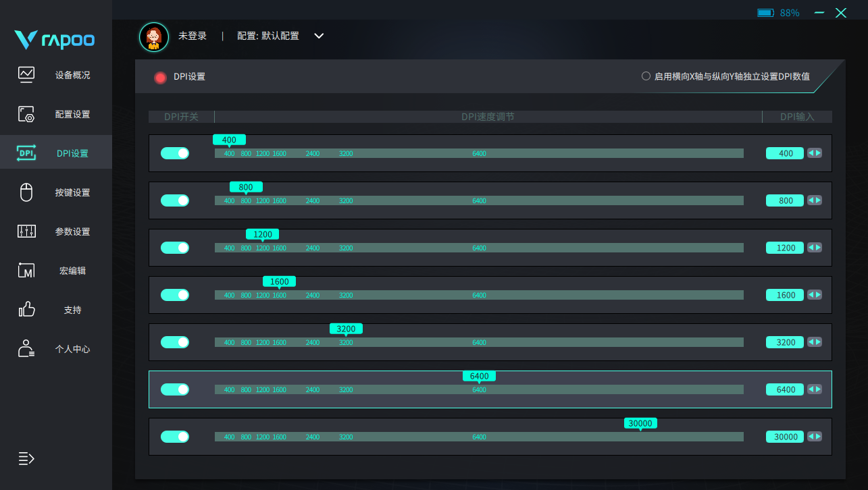Toggle the 800 DPI level switch

(175, 200)
